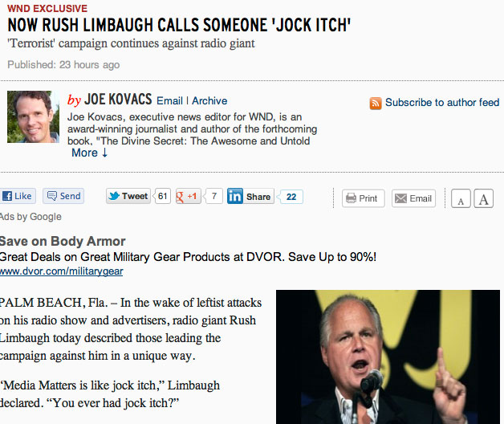Click Subscribe to author feed
This screenshot has width=504, height=424.
click(442, 102)
